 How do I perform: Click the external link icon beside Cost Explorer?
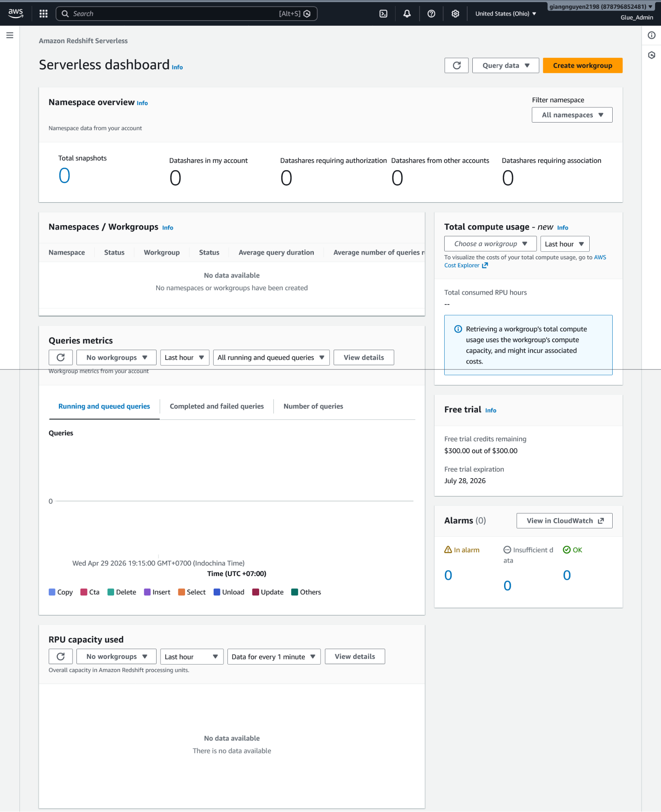(x=485, y=265)
